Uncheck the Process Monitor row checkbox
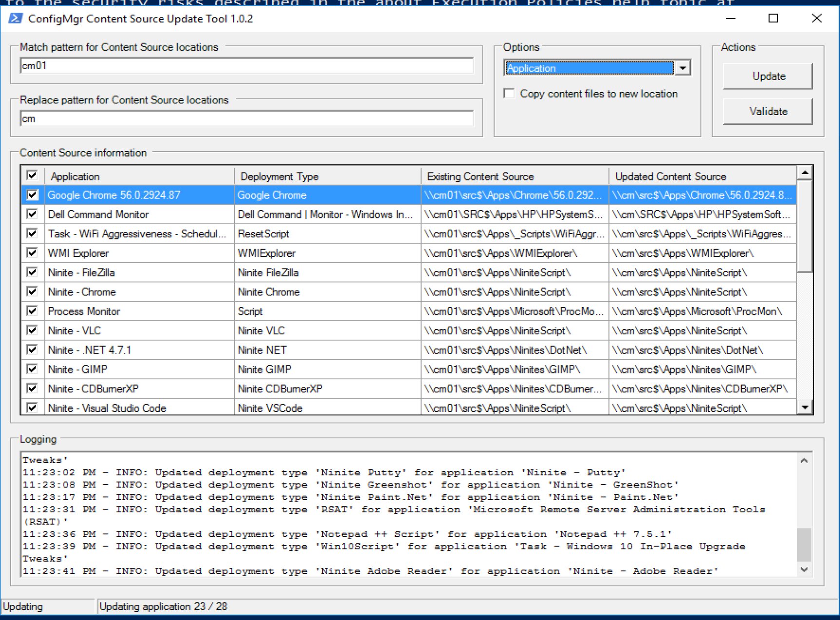The image size is (840, 620). click(32, 311)
